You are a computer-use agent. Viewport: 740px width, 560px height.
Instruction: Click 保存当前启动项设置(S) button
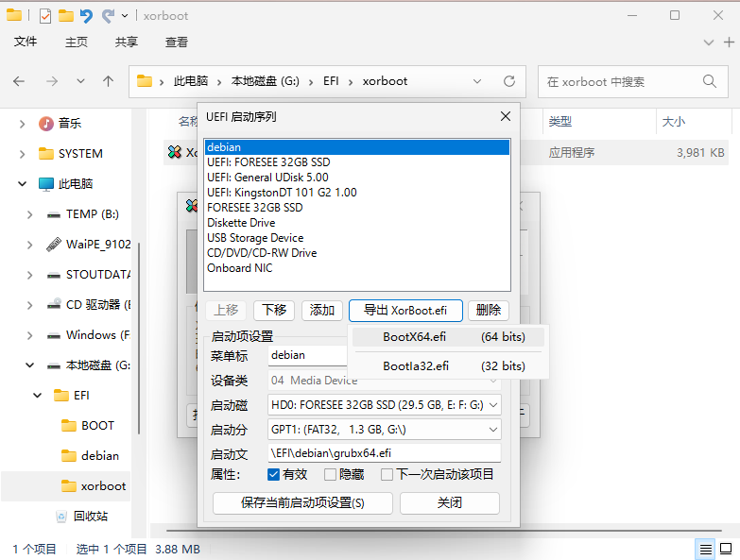(x=302, y=503)
